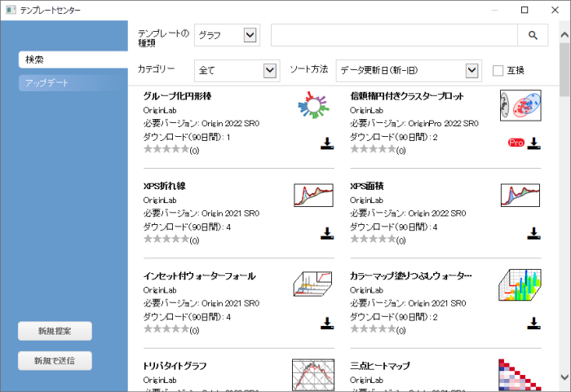This screenshot has width=571, height=392.
Task: Click the scrollbar down arrow
Action: [x=564, y=377]
